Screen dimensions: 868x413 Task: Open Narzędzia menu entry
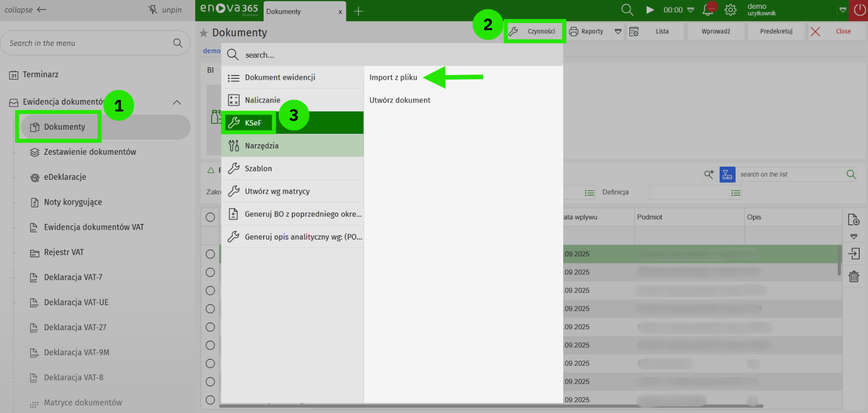pyautogui.click(x=262, y=146)
